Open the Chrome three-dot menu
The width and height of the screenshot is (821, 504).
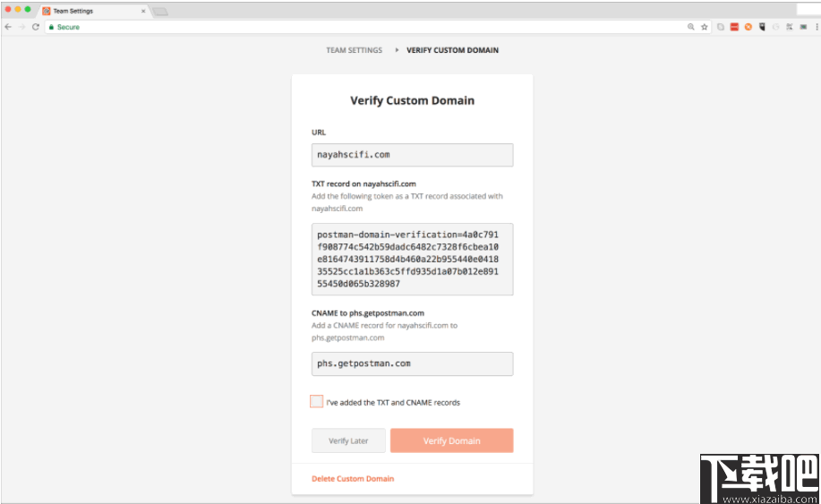pos(817,27)
